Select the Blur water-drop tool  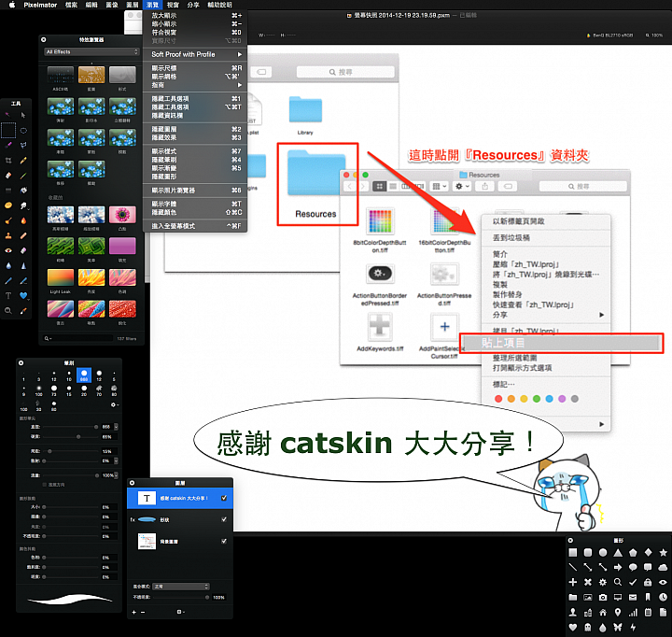tap(8, 265)
